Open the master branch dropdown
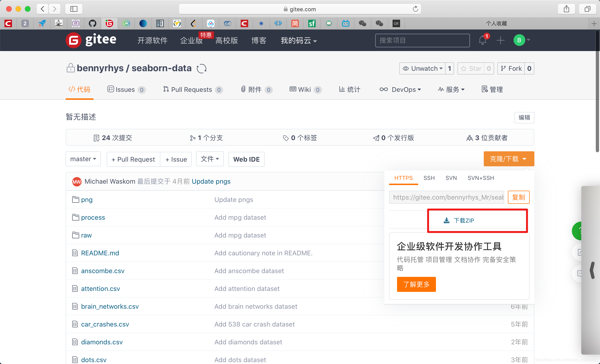 (83, 159)
